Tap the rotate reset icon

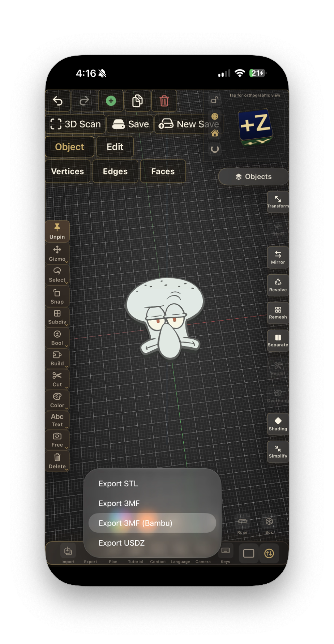coord(215,149)
